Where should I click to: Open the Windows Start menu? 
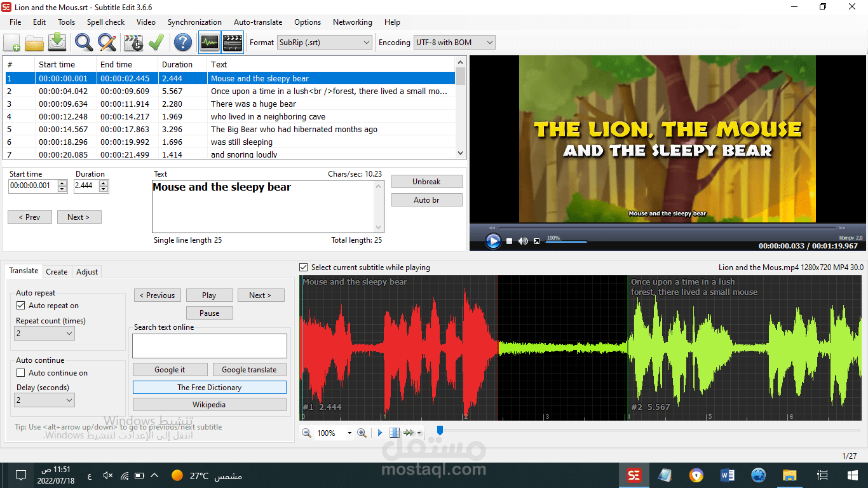coord(853,475)
